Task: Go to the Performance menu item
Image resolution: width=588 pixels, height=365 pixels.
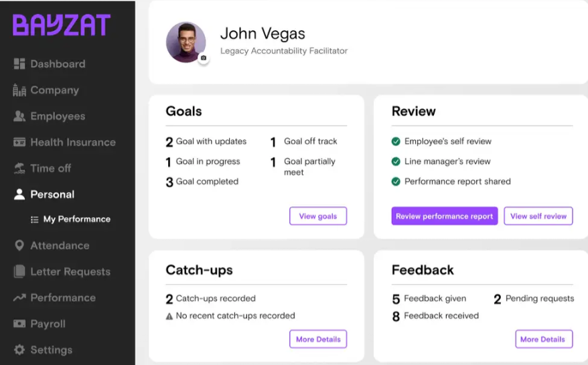Action: (x=54, y=298)
